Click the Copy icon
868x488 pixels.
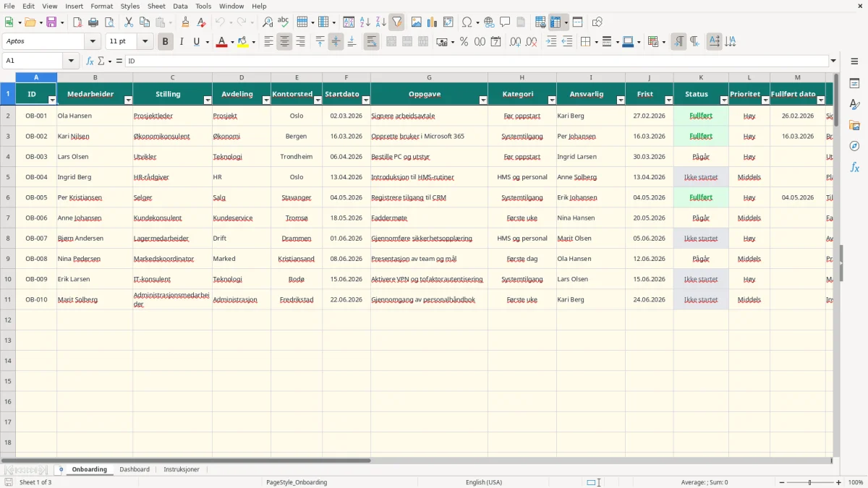click(145, 22)
